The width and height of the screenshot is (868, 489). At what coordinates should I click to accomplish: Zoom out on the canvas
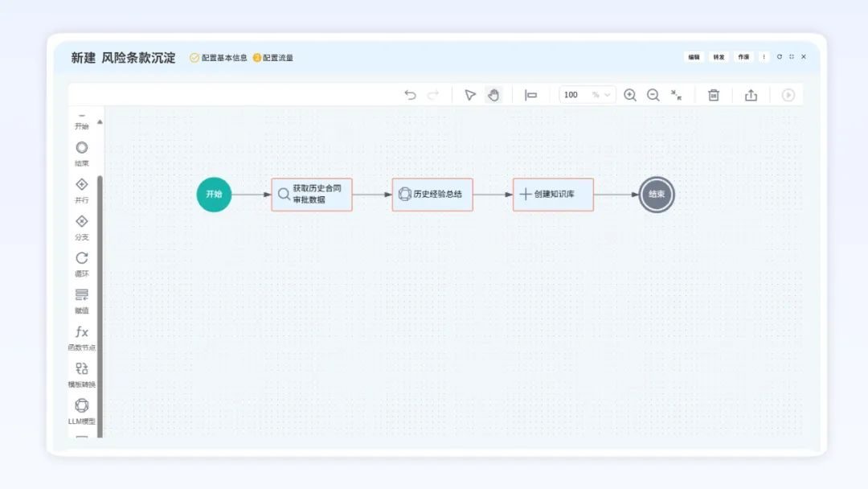point(653,95)
